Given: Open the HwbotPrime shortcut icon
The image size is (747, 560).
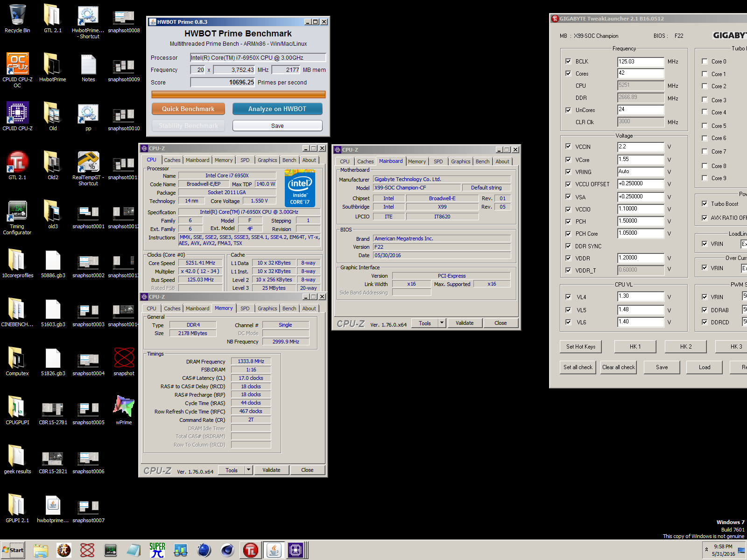Looking at the screenshot, I should [88, 22].
